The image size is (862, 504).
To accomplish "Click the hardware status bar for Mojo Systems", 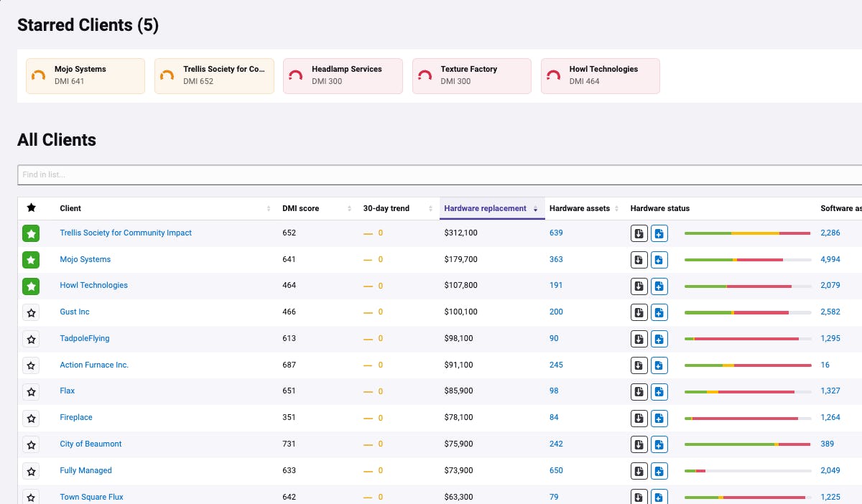I will point(747,259).
